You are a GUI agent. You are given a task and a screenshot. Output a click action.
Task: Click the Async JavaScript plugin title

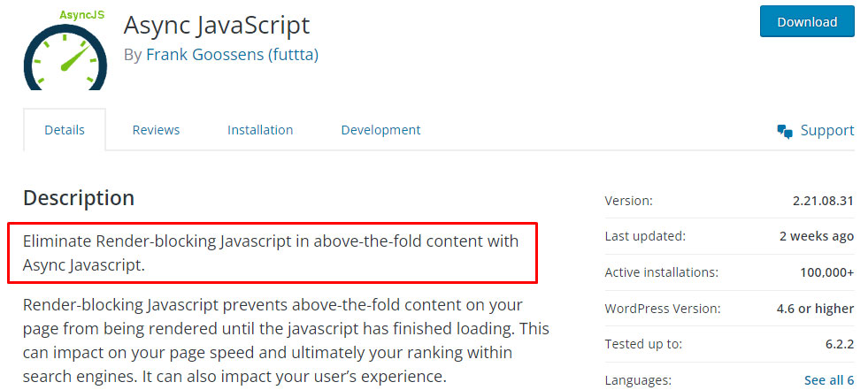(217, 25)
